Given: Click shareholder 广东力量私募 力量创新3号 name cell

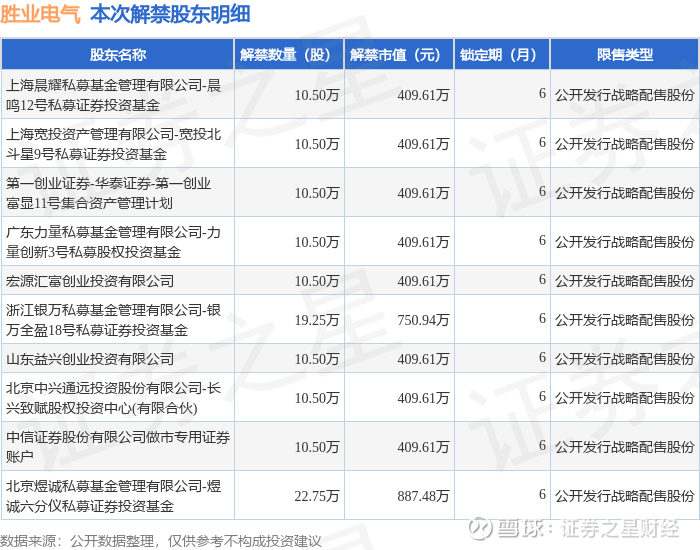Looking at the screenshot, I should [x=118, y=242].
